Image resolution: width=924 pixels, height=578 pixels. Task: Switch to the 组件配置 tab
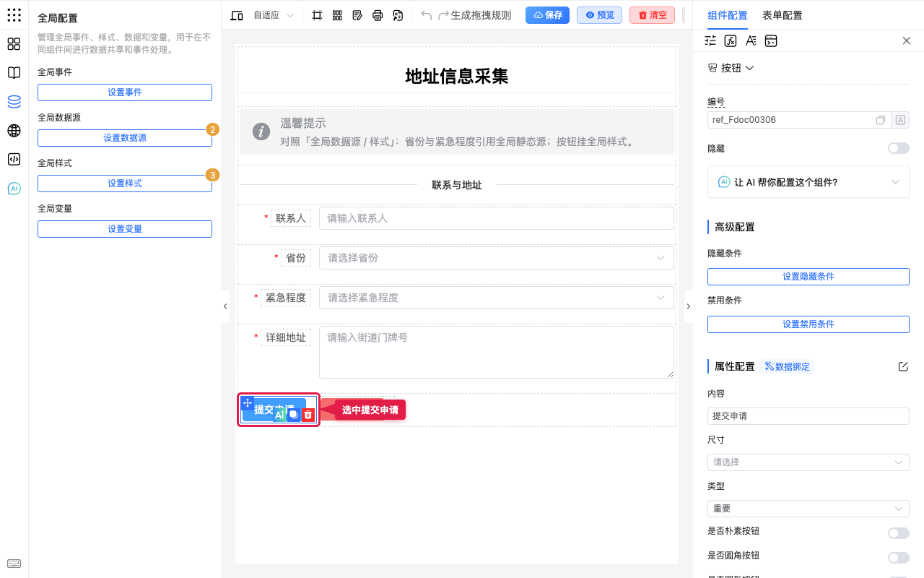click(728, 15)
